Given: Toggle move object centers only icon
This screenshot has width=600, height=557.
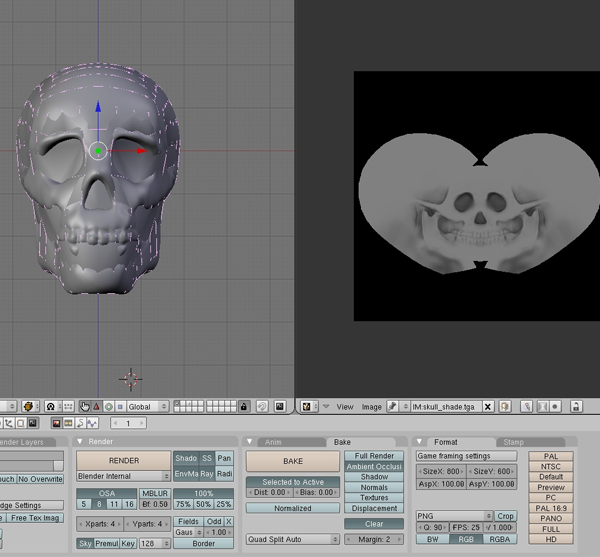Looking at the screenshot, I should tap(68, 406).
